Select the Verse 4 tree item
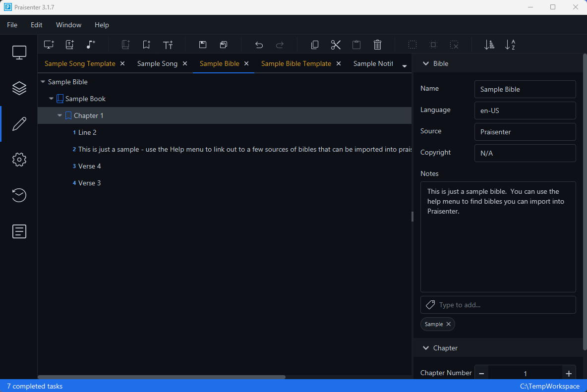587x392 pixels. point(90,166)
